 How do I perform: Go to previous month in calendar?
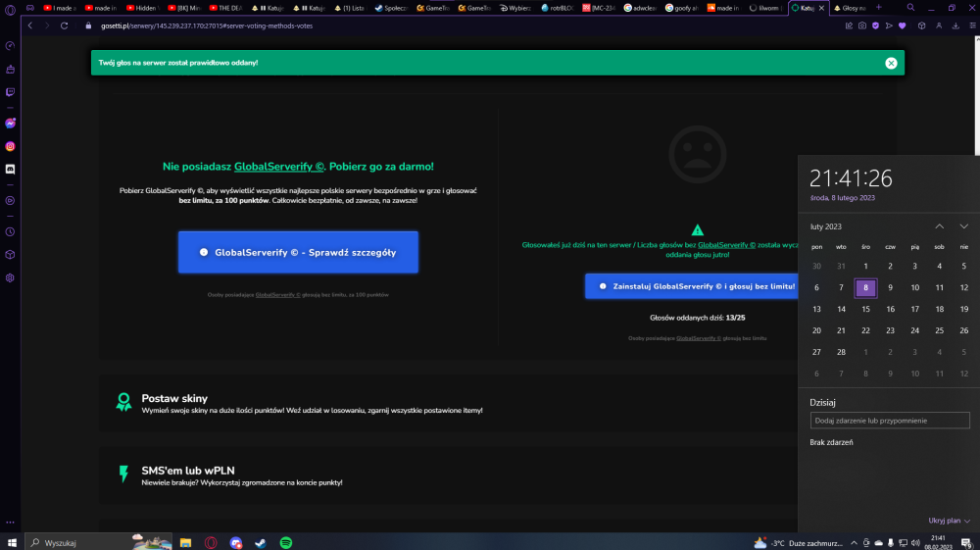pyautogui.click(x=940, y=226)
